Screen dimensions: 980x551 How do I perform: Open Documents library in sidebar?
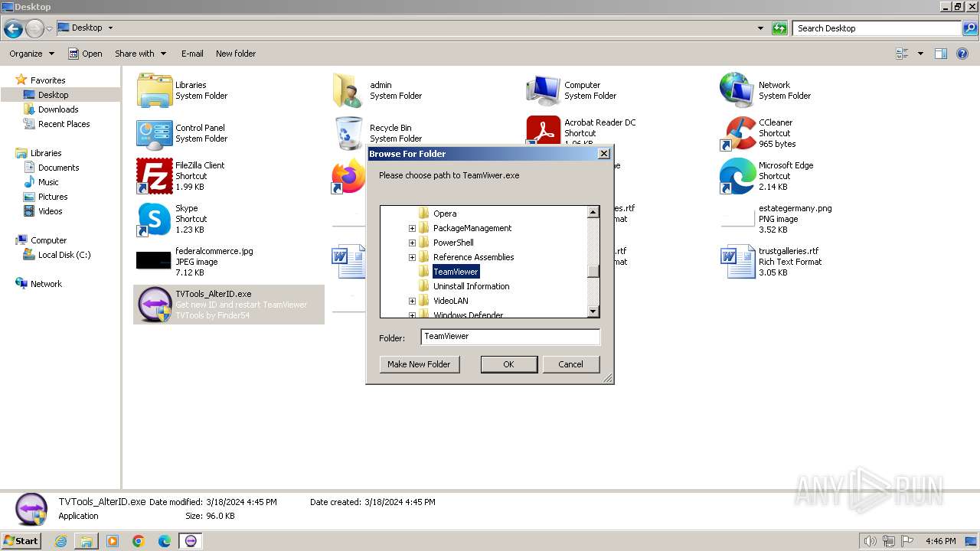point(58,168)
